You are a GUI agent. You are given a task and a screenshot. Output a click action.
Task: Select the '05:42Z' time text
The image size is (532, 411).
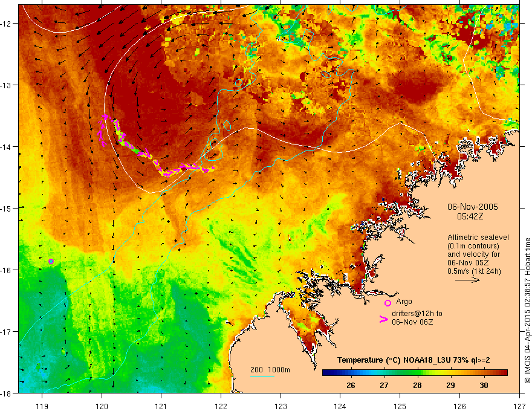(470, 216)
